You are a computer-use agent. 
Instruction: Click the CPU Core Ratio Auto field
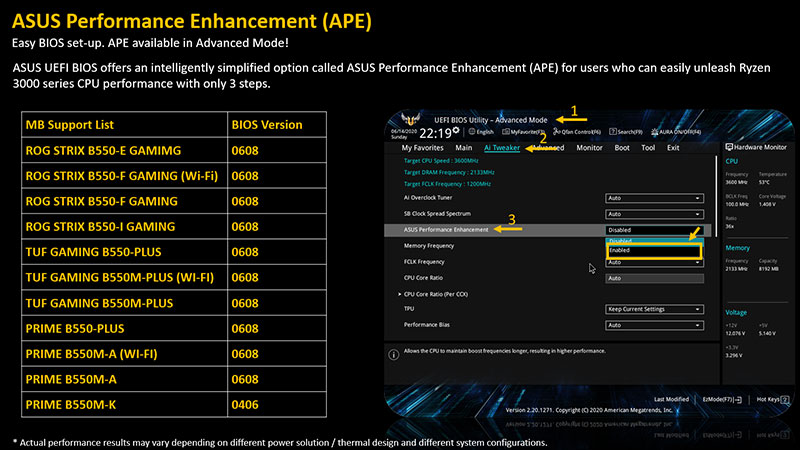coord(654,278)
